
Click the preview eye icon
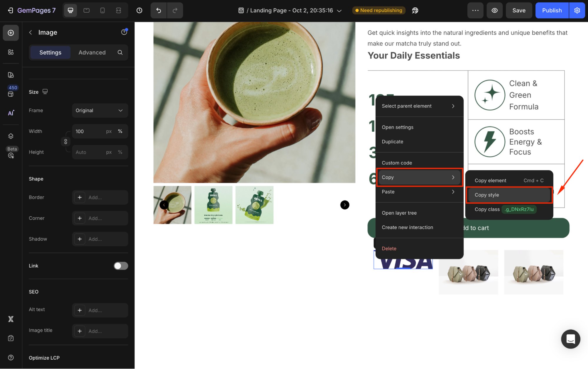click(495, 11)
